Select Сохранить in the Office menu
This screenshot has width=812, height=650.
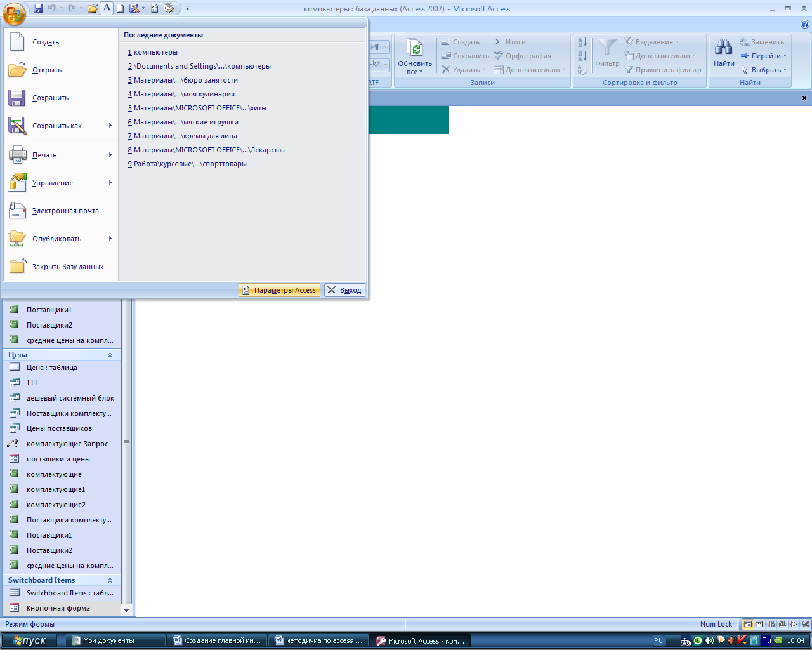tap(61, 98)
